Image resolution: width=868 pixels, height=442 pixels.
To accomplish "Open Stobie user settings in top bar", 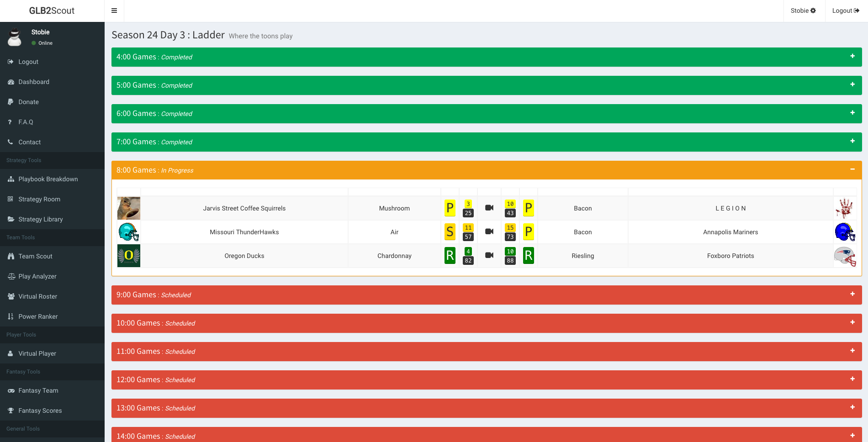I will tap(803, 11).
